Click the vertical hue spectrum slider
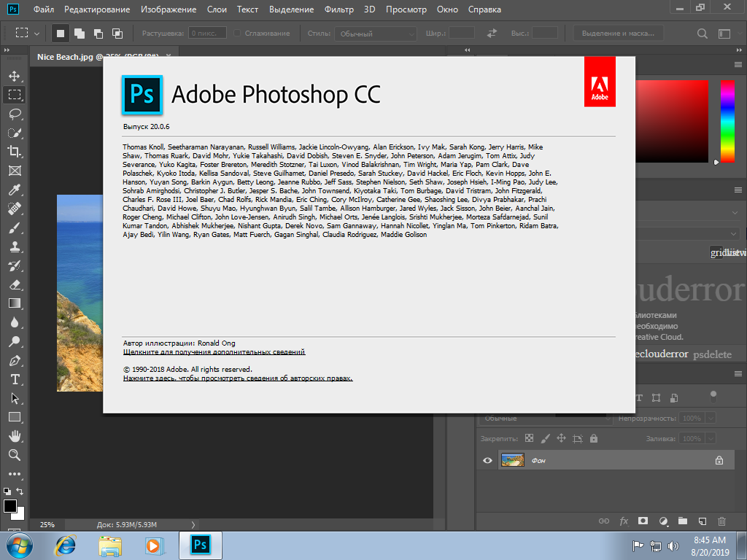The image size is (747, 560). click(x=727, y=121)
